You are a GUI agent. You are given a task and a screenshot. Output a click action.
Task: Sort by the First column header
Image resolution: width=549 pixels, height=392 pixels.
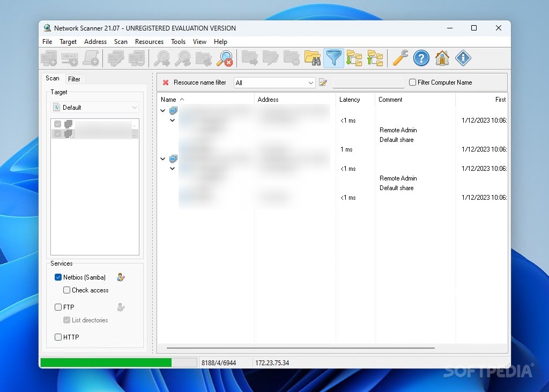click(481, 99)
